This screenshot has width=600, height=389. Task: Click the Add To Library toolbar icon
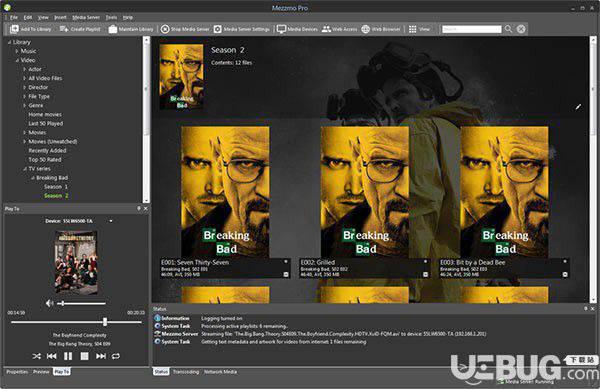click(x=14, y=29)
